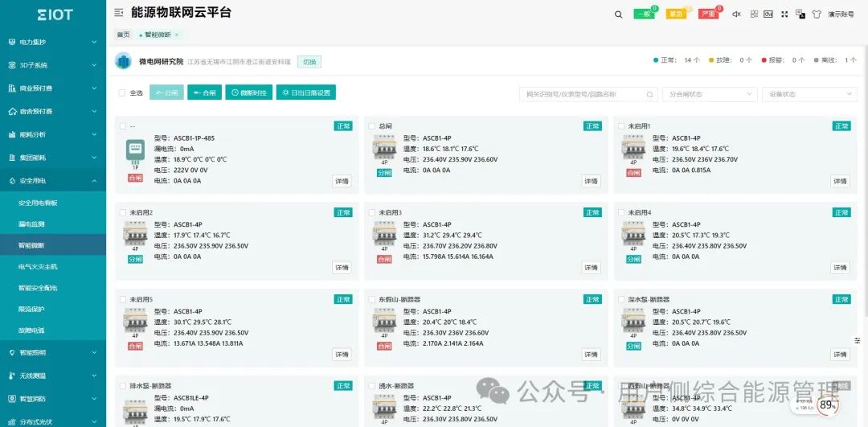
Task: Check the checkbox for 未启用2 card
Action: [x=122, y=212]
